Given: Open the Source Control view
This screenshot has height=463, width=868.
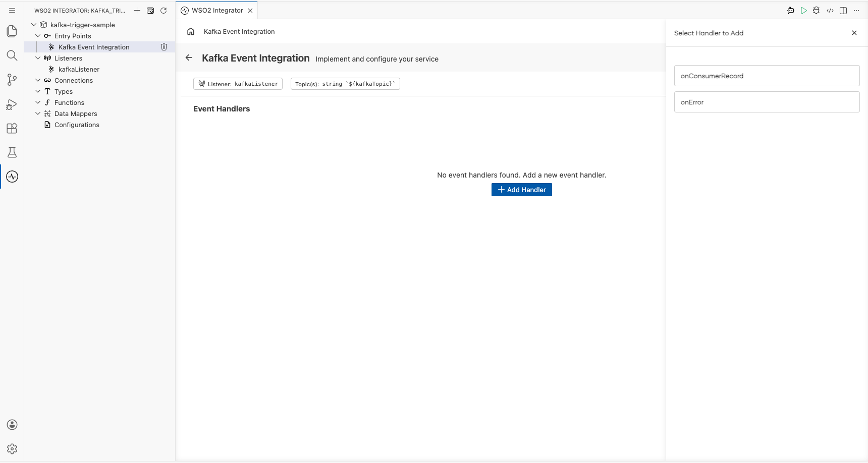Looking at the screenshot, I should (12, 80).
